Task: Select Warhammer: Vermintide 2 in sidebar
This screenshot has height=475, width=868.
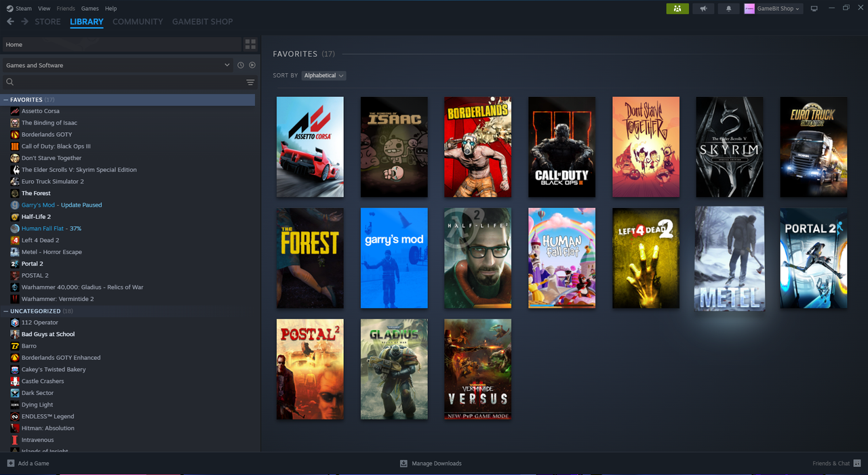Action: [58, 299]
